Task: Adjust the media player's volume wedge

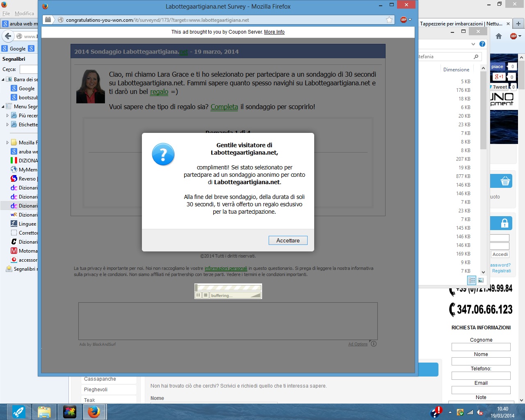Action: tap(255, 295)
